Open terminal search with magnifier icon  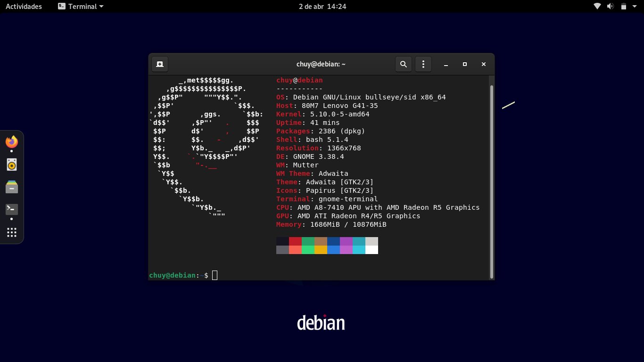click(404, 64)
